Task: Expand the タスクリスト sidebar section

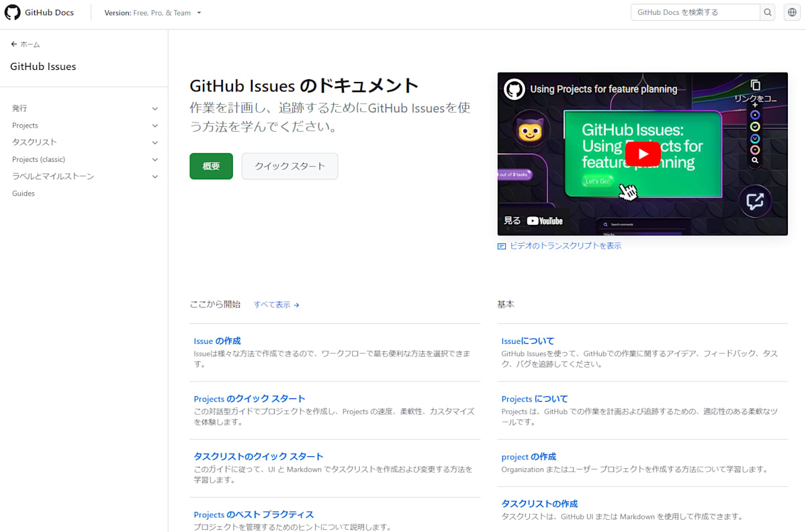Action: pyautogui.click(x=154, y=142)
